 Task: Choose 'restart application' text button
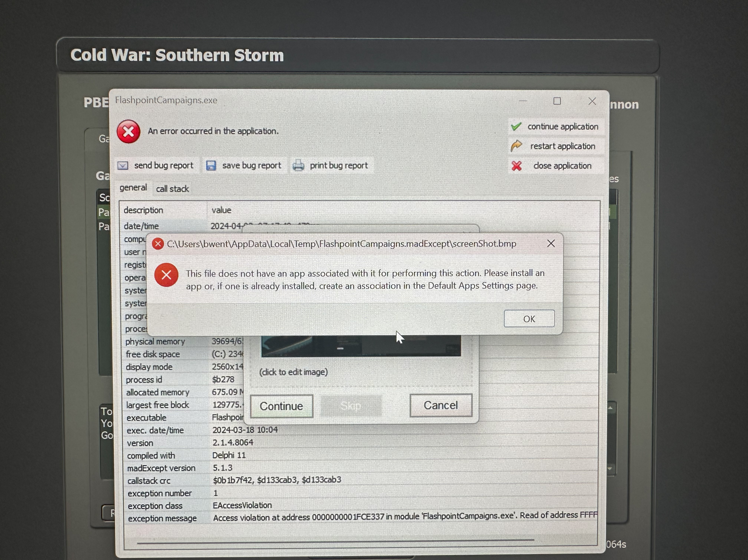point(563,146)
